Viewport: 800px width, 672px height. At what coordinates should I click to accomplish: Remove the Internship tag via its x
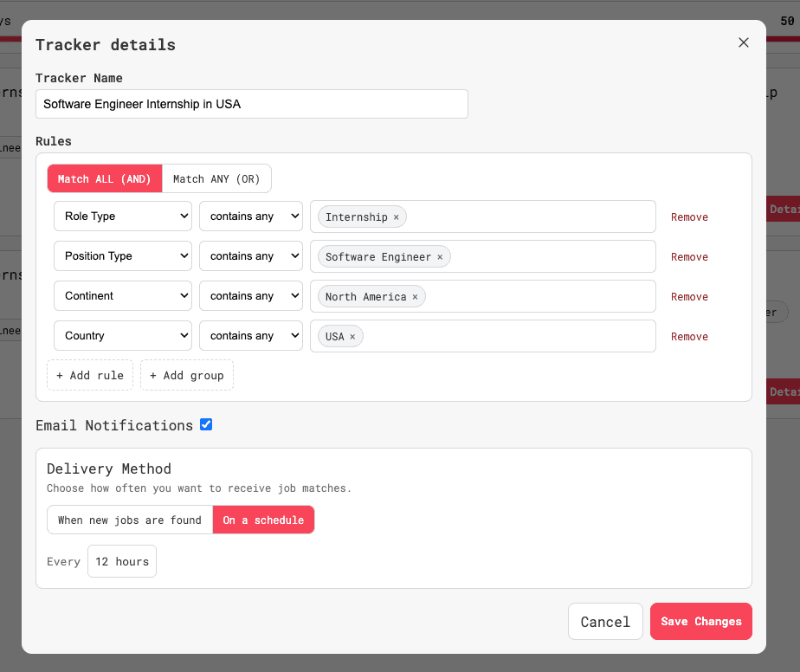397,217
